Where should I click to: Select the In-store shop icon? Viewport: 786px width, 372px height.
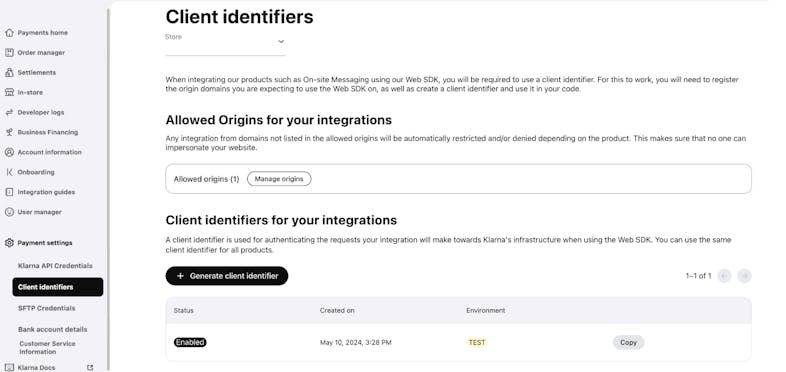coord(9,92)
